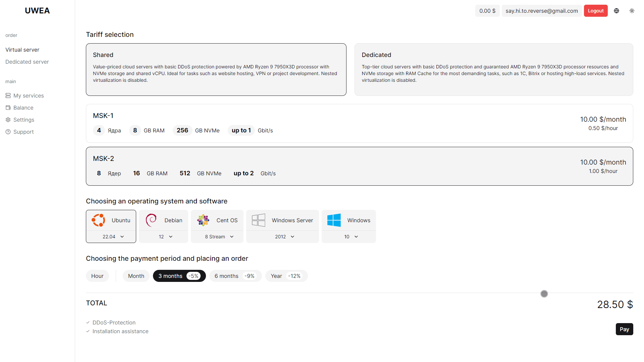Select the Ubuntu logo icon

pos(98,220)
